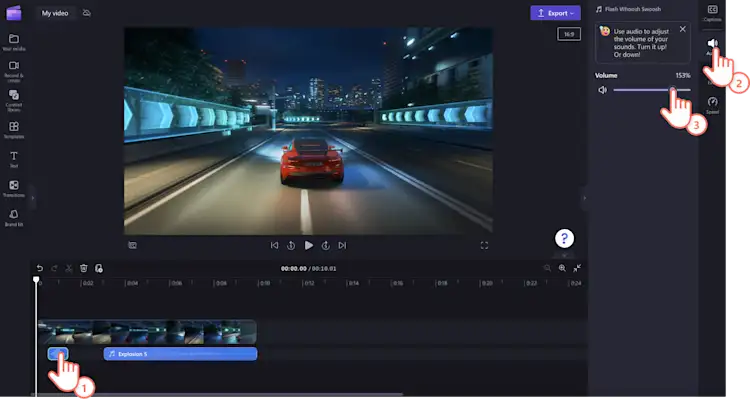
Task: Rewind five seconds
Action: point(291,245)
